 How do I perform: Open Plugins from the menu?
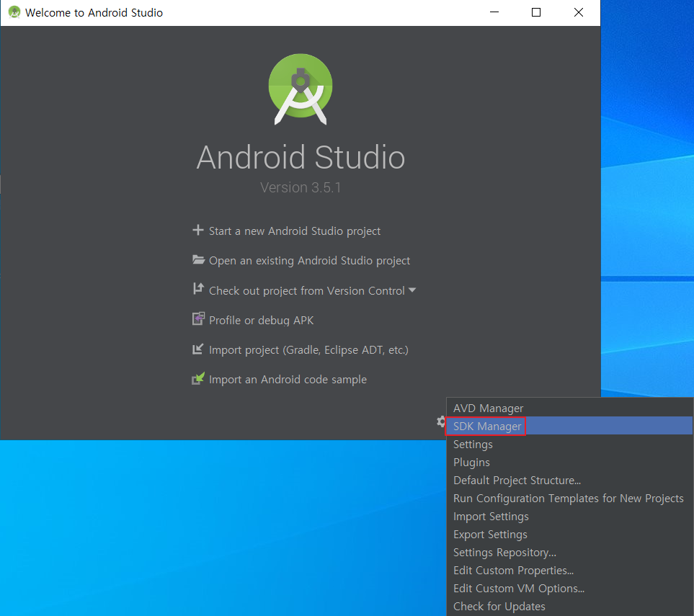(569, 463)
